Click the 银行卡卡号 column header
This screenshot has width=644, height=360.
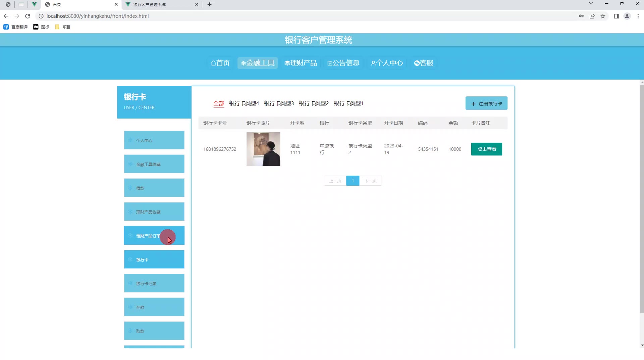[x=215, y=123]
